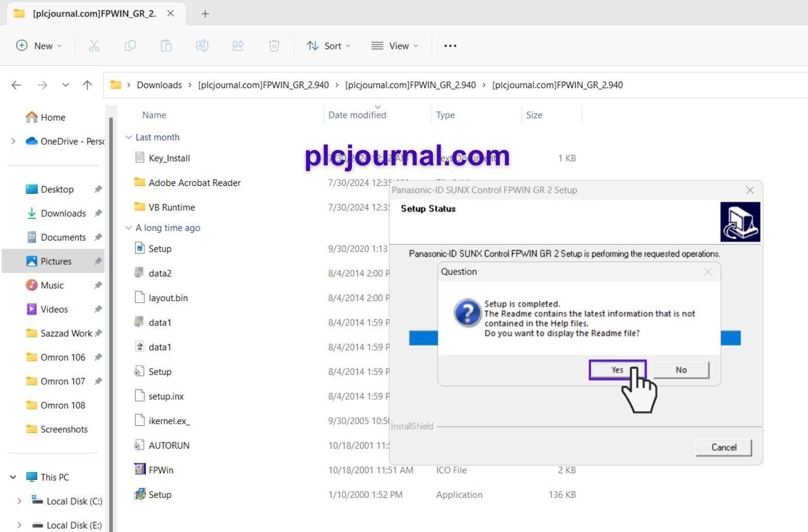Click the Paste clipboard icon

(x=166, y=46)
